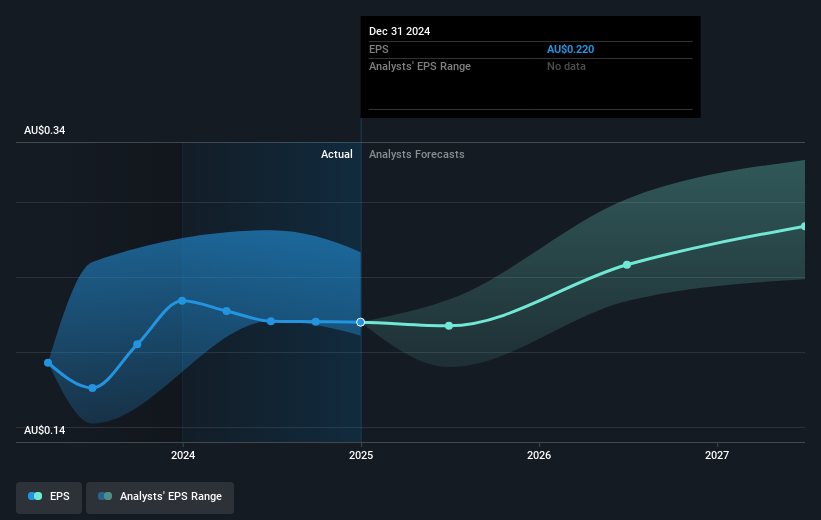Select the EPS peak point at 2024

coord(182,301)
